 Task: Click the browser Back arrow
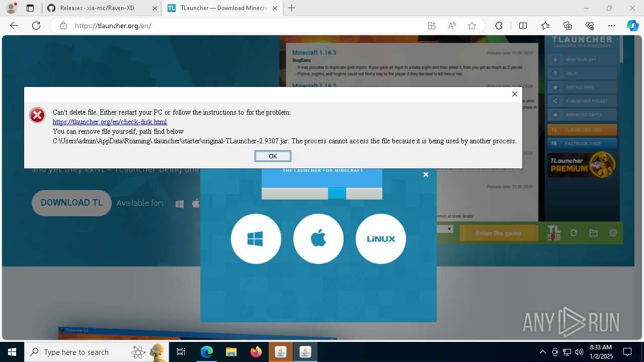click(14, 26)
